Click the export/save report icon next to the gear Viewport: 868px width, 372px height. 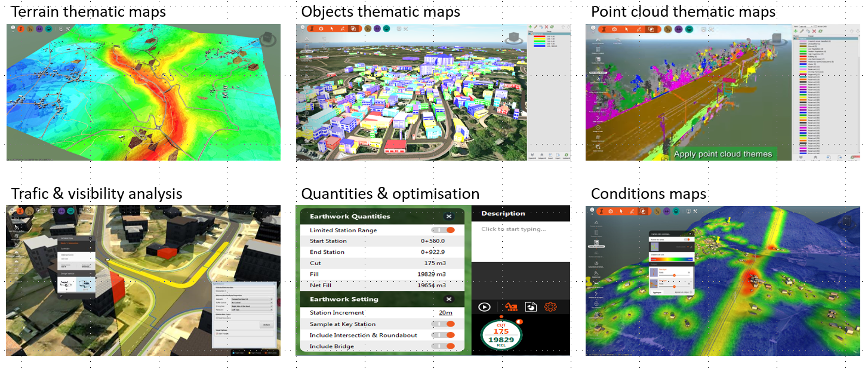pyautogui.click(x=531, y=307)
